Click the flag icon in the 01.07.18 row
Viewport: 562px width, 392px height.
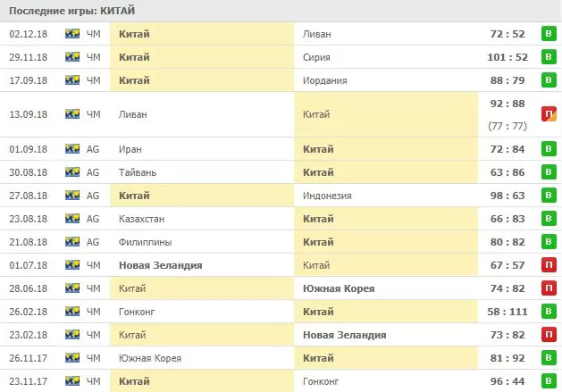coord(72,265)
